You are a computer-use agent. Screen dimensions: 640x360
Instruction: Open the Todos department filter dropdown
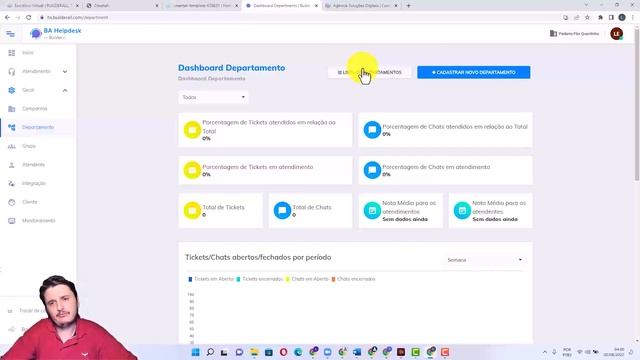coord(213,97)
